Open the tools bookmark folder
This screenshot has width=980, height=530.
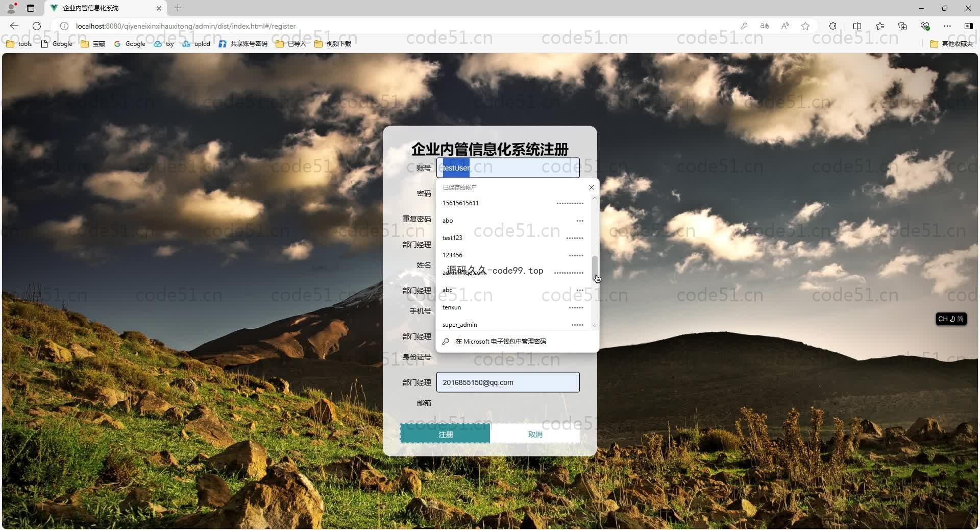click(x=19, y=44)
